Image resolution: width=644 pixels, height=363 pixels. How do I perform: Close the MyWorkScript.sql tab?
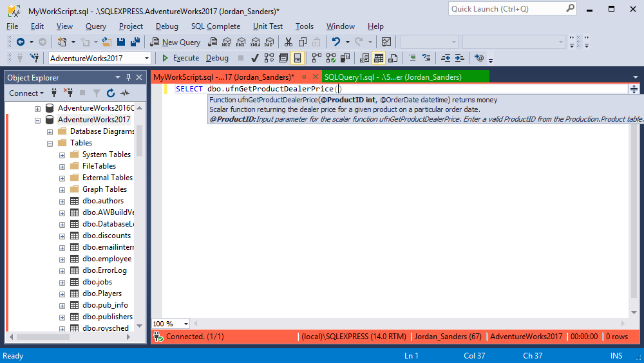[316, 77]
